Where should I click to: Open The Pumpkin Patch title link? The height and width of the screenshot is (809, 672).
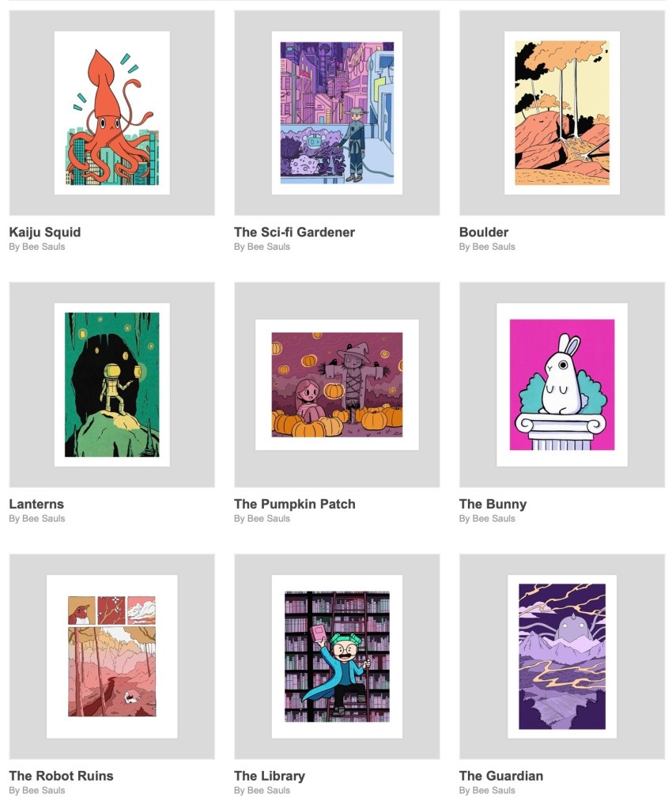[x=294, y=504]
